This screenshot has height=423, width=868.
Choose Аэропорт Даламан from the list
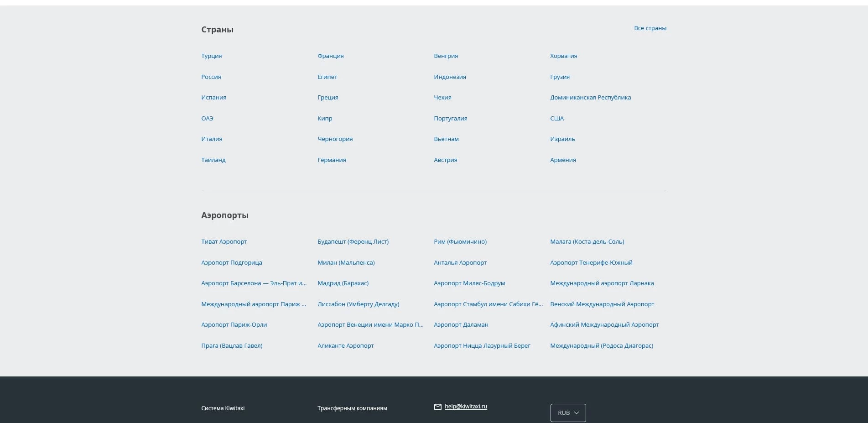461,325
